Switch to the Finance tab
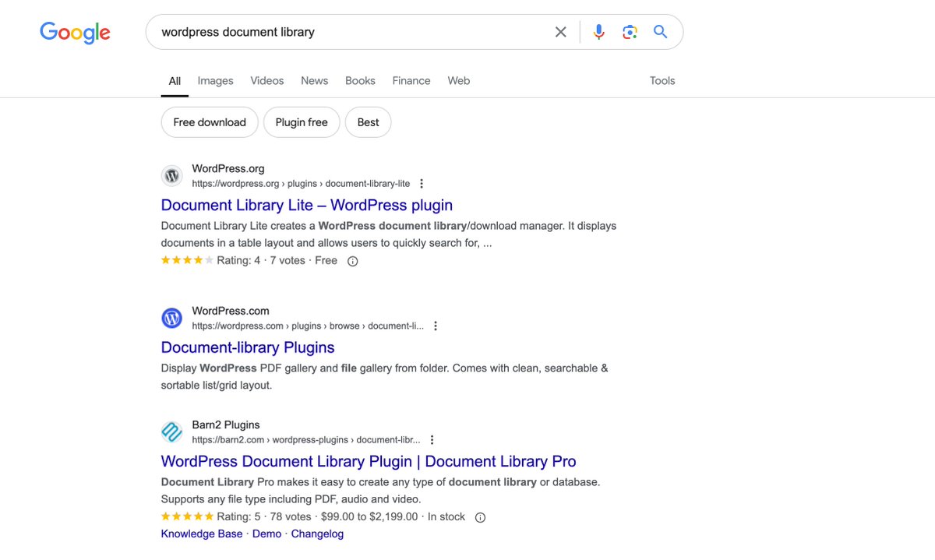 (x=411, y=80)
